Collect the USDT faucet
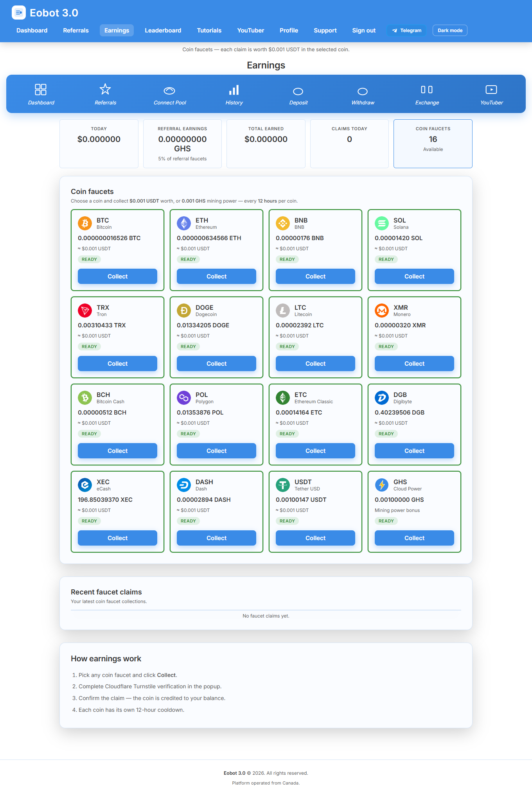Viewport: 532px width, 799px height. click(x=315, y=538)
